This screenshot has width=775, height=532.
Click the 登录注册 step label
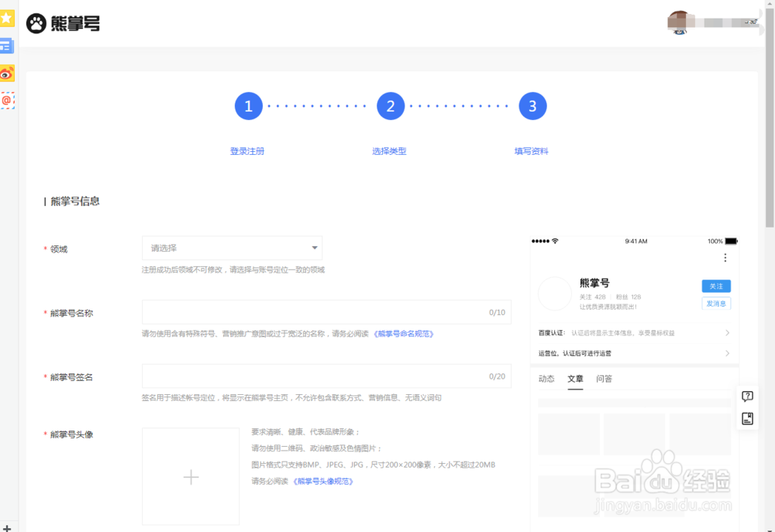coord(247,151)
